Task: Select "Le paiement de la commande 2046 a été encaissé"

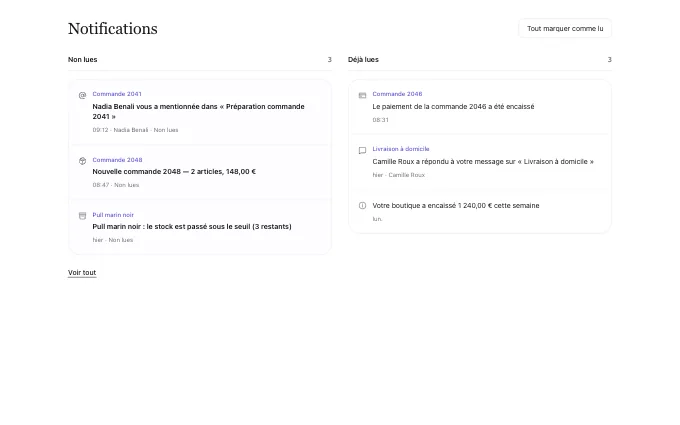Action: pos(453,106)
